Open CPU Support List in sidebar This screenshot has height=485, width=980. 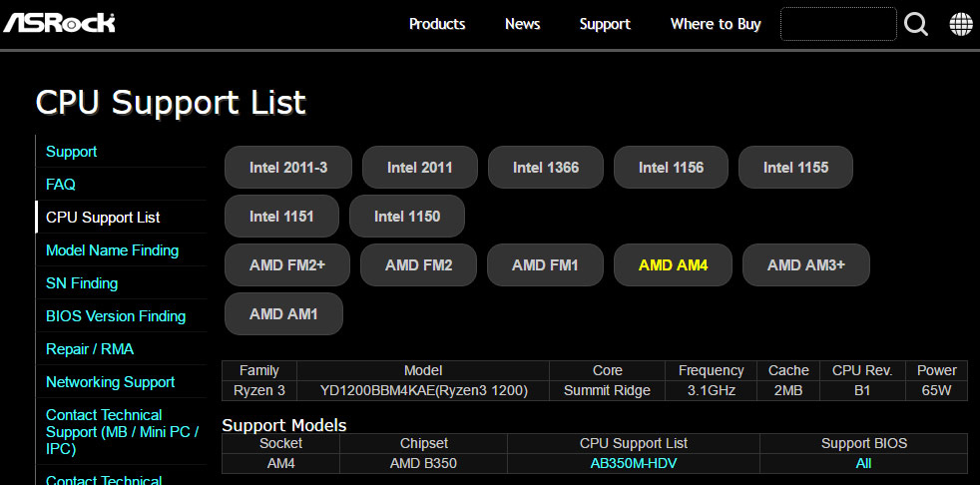click(x=103, y=218)
